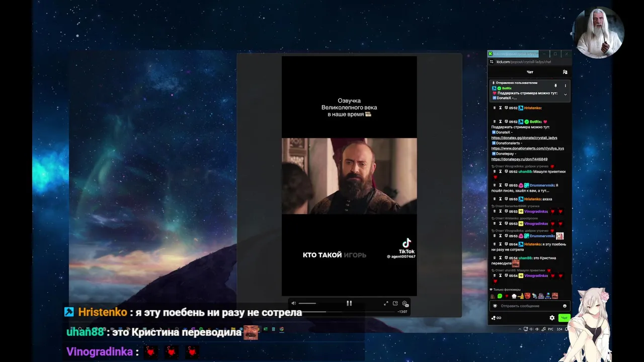Open BotRix profile from 05:52 message
The image size is (644, 362).
(536, 122)
